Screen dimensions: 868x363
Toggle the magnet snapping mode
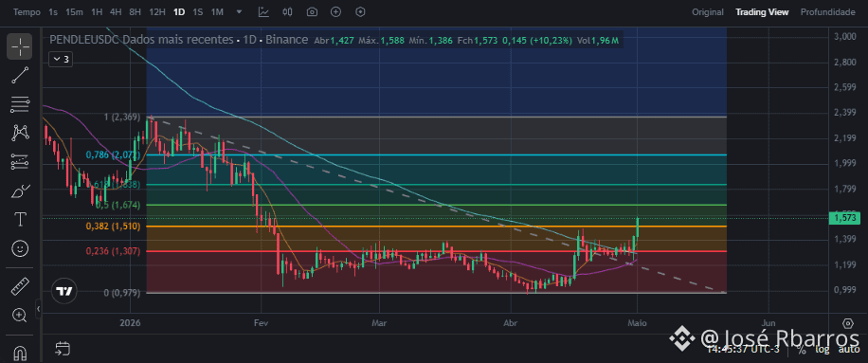coord(20,353)
